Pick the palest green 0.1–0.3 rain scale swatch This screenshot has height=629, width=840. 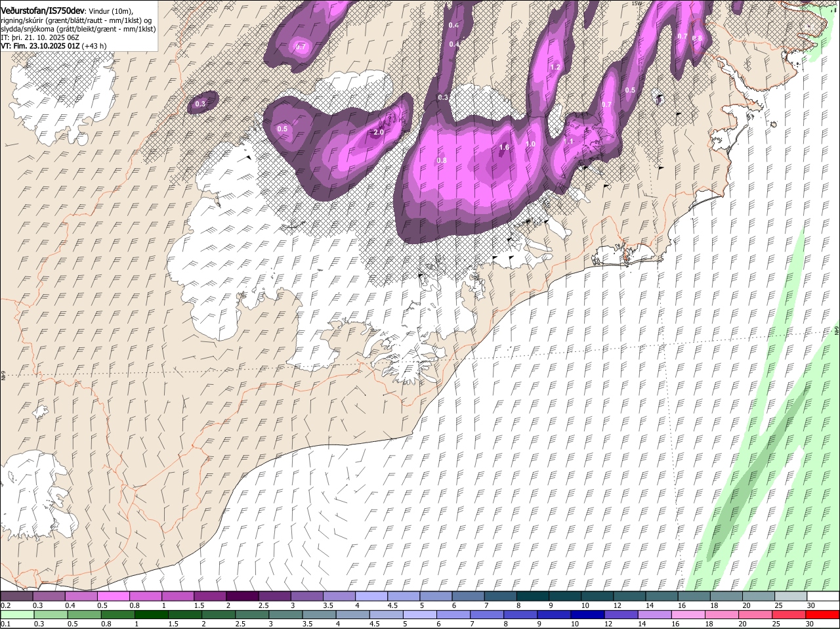coord(16,615)
